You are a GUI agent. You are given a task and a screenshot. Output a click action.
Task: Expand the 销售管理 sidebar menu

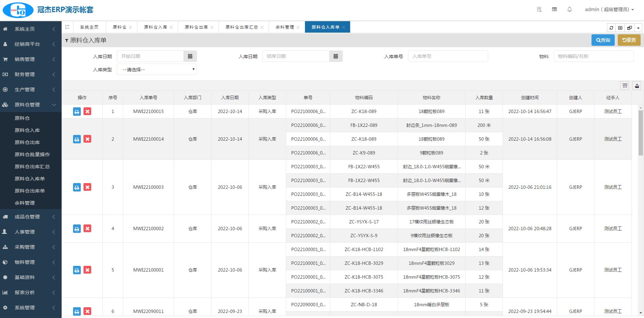(x=30, y=59)
